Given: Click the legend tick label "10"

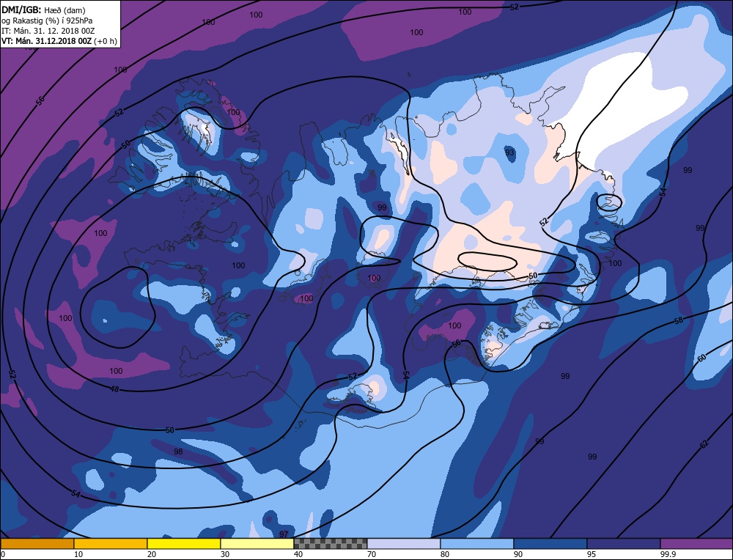Looking at the screenshot, I should click(x=78, y=554).
